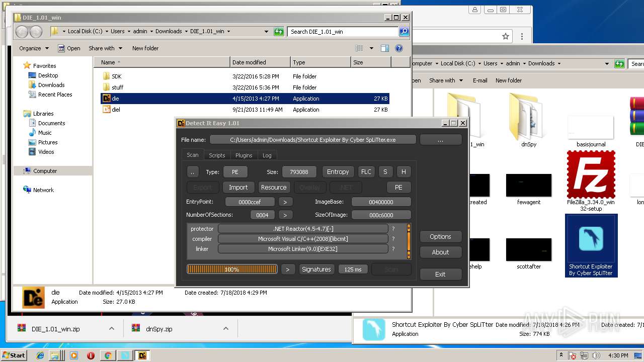Toggle the preview pane icon
This screenshot has width=644, height=362.
pos(385,48)
